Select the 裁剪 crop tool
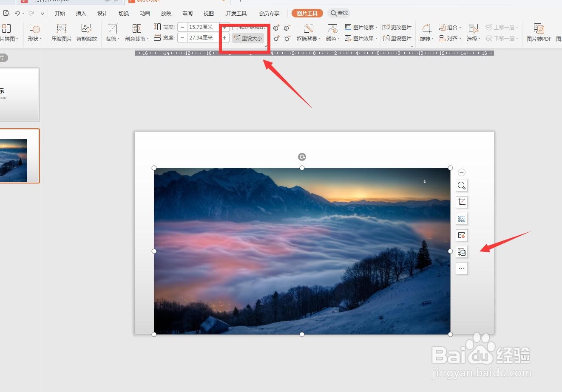The image size is (562, 392). point(112,33)
